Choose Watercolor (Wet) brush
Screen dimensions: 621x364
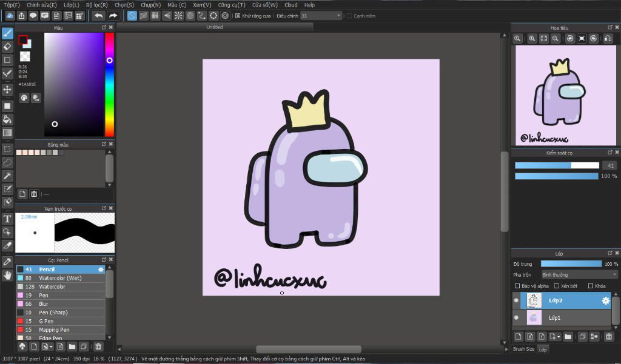[61, 278]
